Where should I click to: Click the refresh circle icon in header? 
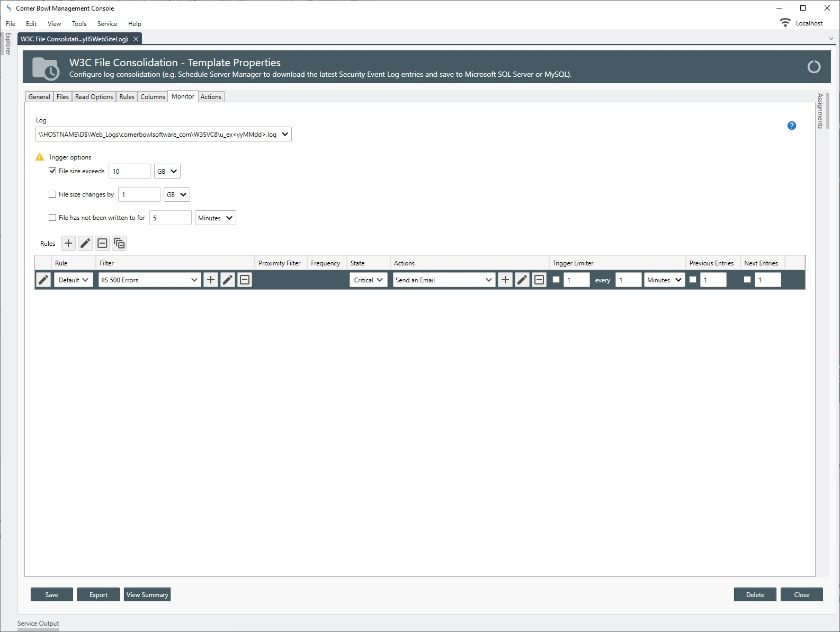814,67
